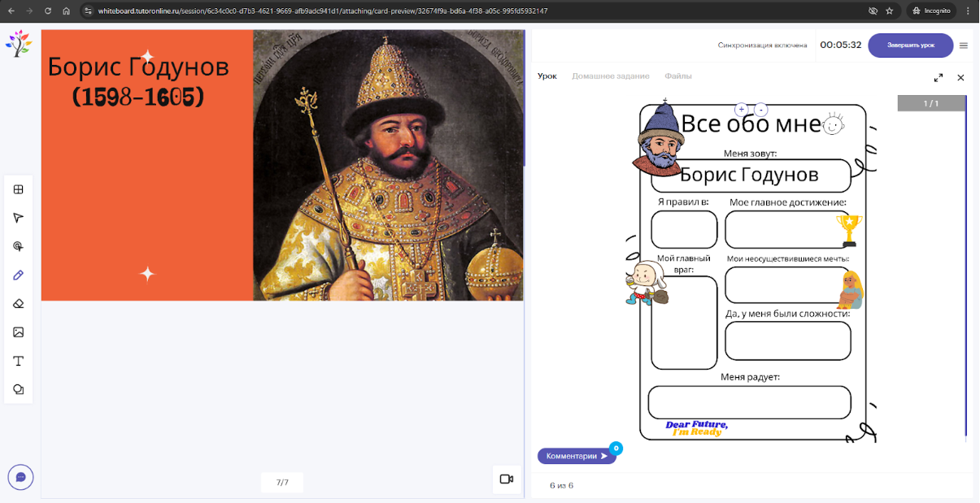Open the grid layout tool in whiteboard toolbar
The image size is (980, 503).
point(18,189)
